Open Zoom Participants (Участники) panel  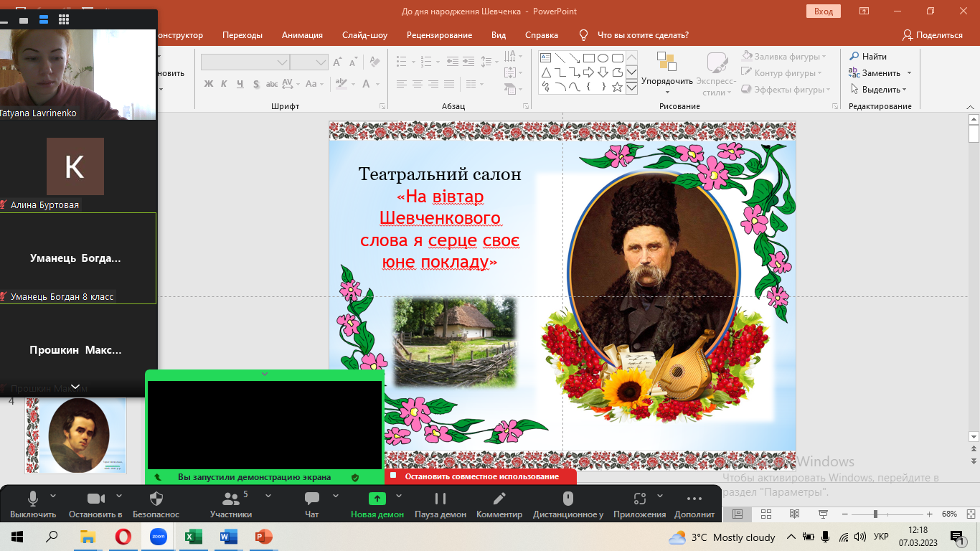point(231,504)
